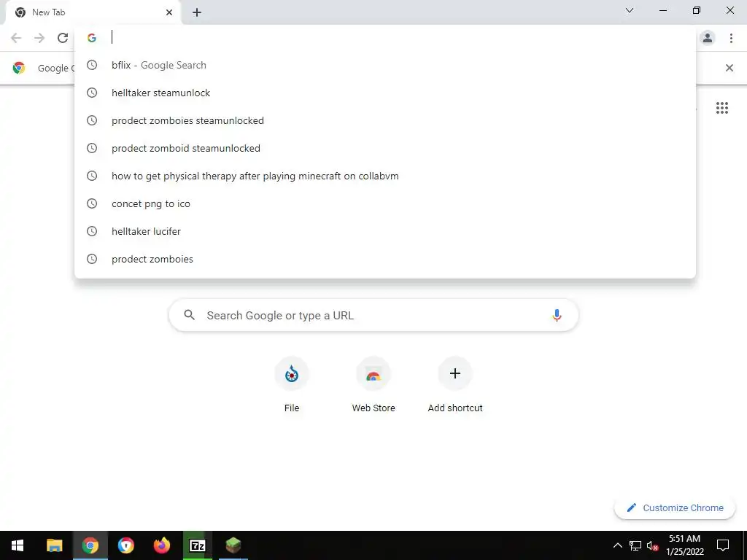The image size is (747, 560).
Task: Close the New Tab tab
Action: click(x=169, y=12)
